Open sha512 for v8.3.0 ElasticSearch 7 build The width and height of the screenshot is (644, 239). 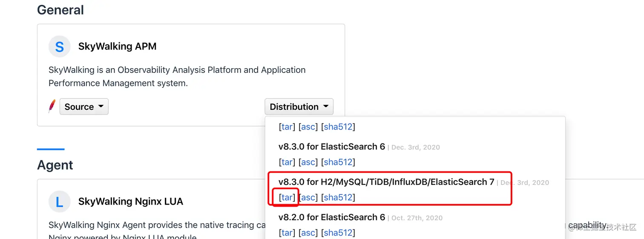[x=338, y=197]
